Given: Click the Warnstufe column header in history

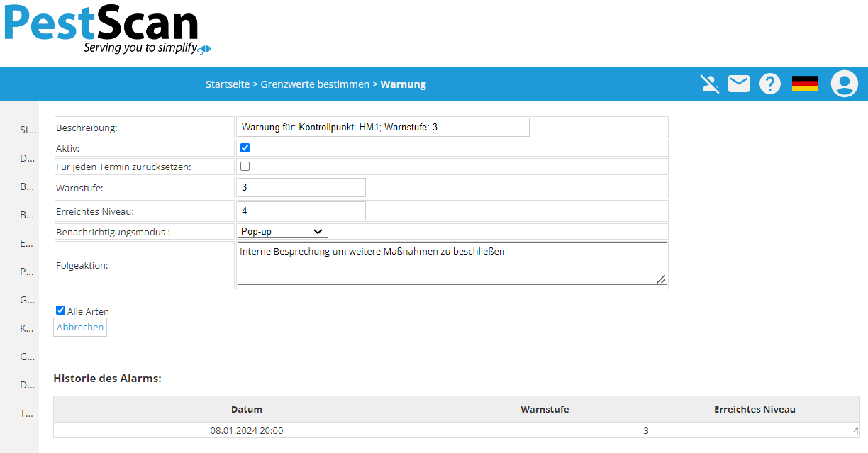Looking at the screenshot, I should click(545, 409).
